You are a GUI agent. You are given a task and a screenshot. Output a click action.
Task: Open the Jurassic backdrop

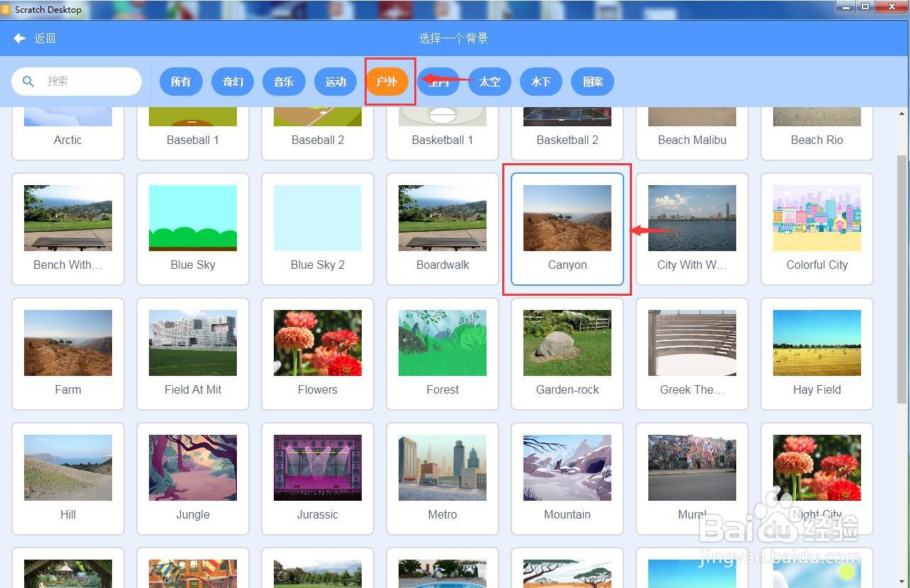tap(318, 479)
